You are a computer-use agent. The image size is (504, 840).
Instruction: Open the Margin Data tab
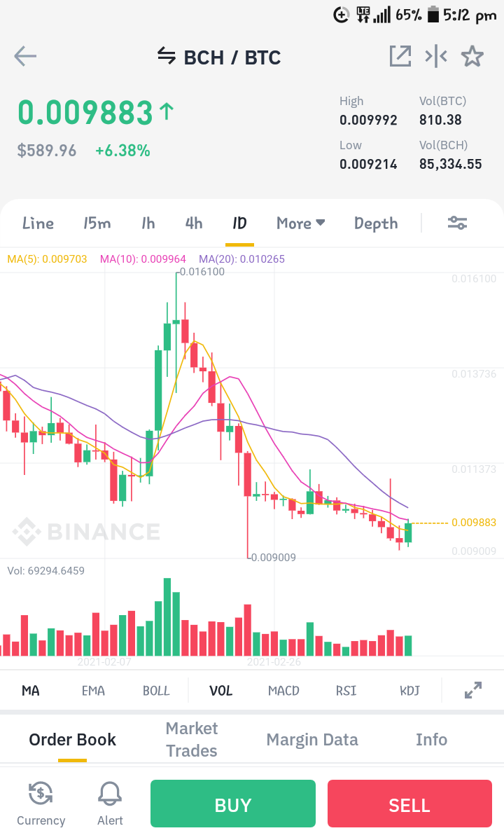312,740
